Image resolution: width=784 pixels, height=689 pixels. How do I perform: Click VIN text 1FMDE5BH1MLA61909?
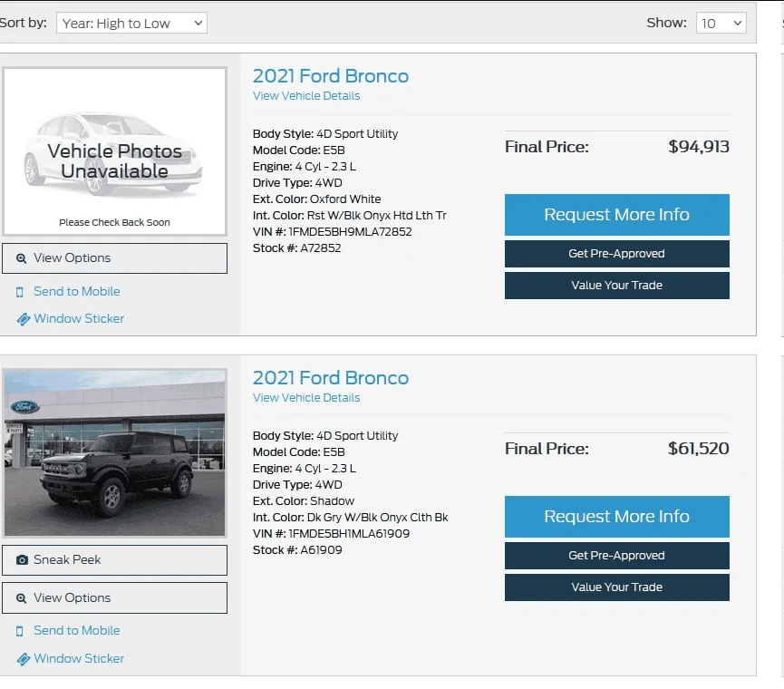point(349,534)
